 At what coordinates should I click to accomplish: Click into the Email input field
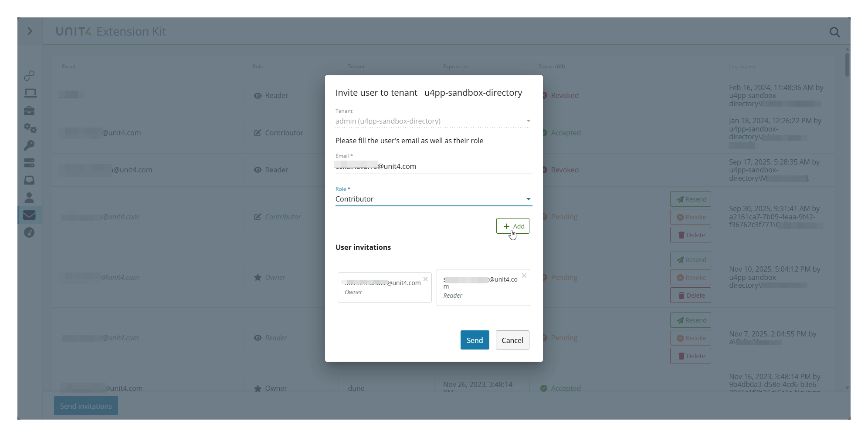point(434,166)
